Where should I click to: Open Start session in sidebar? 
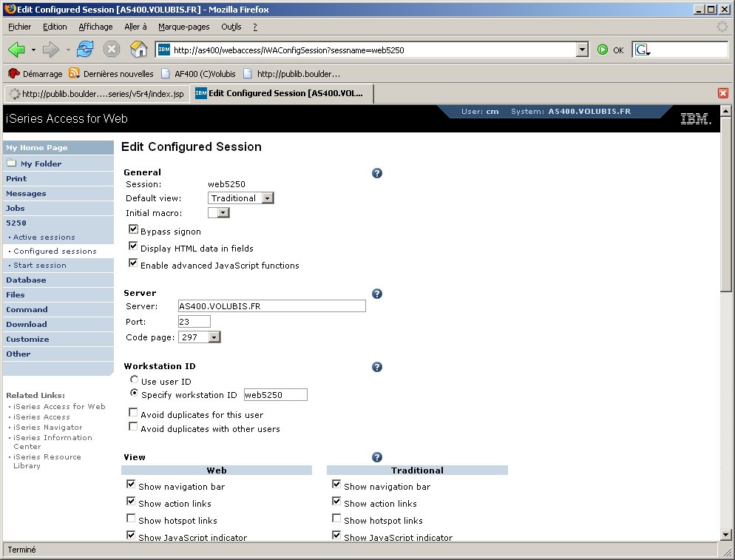[40, 266]
